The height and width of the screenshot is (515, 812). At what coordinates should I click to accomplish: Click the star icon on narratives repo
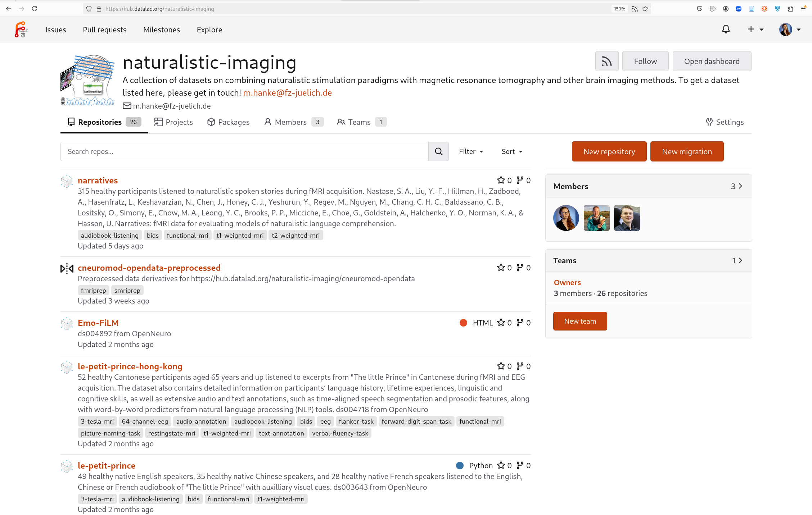(x=501, y=180)
